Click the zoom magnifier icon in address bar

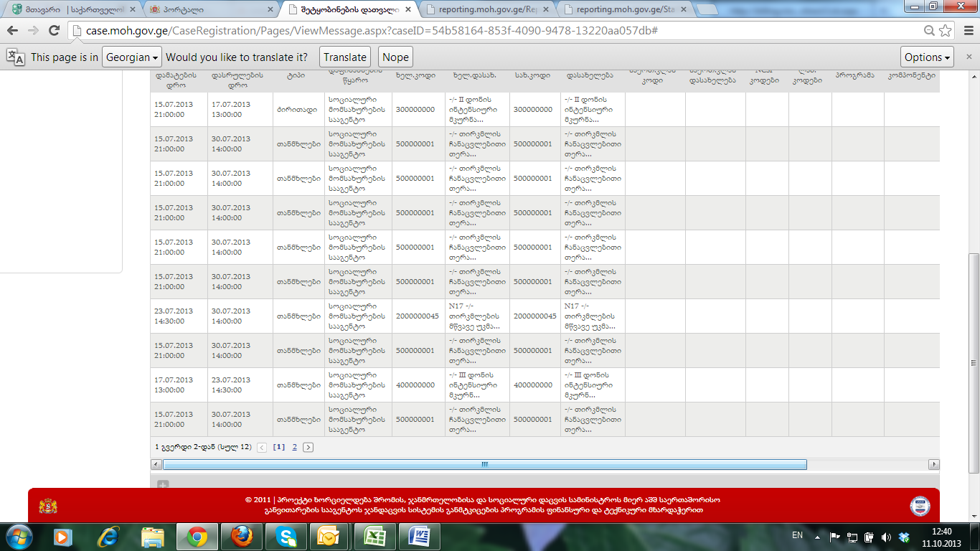point(929,31)
